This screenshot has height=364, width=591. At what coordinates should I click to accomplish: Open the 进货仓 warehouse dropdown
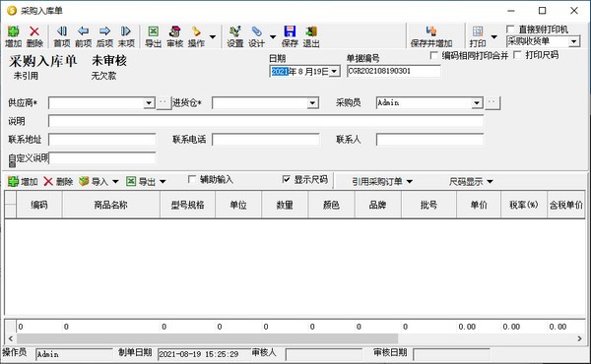tap(312, 102)
